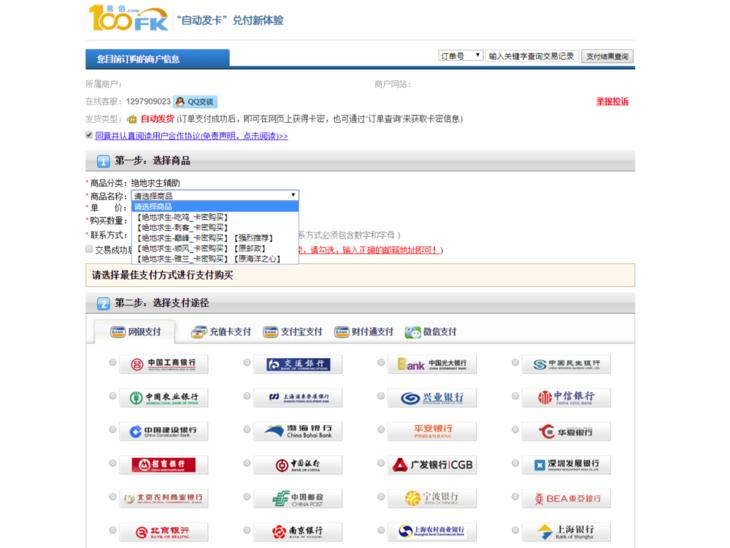Select the 中国邮政 China Post radio button
This screenshot has width=730, height=548.
click(x=247, y=496)
